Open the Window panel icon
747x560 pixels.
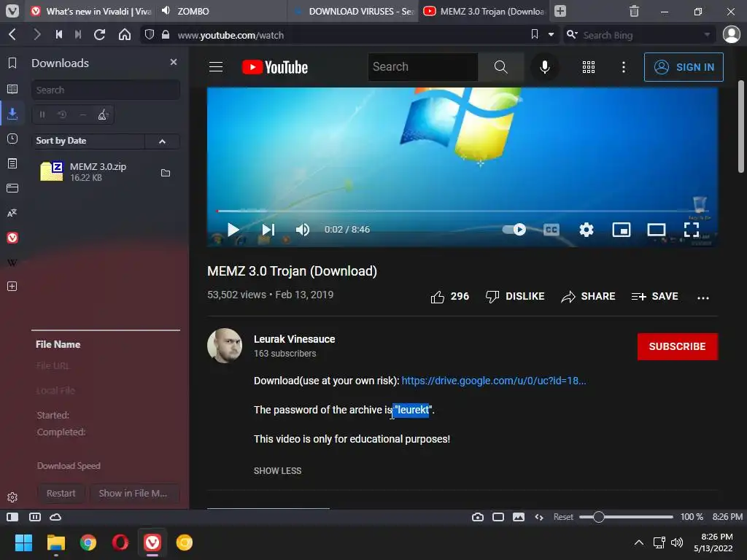click(12, 188)
